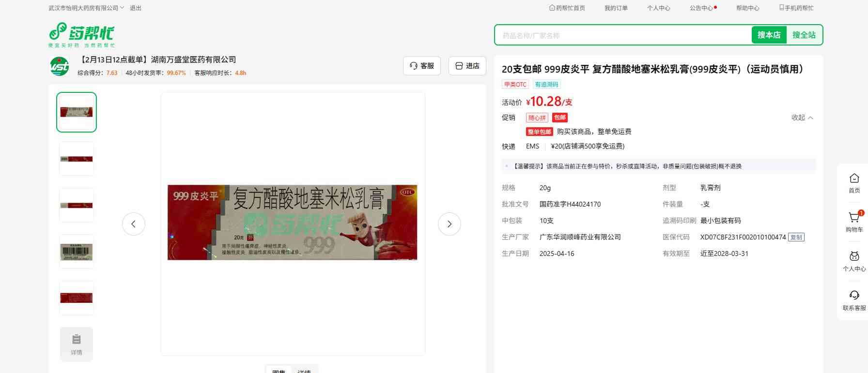Click the previous image arrow
The image size is (868, 373).
[134, 224]
